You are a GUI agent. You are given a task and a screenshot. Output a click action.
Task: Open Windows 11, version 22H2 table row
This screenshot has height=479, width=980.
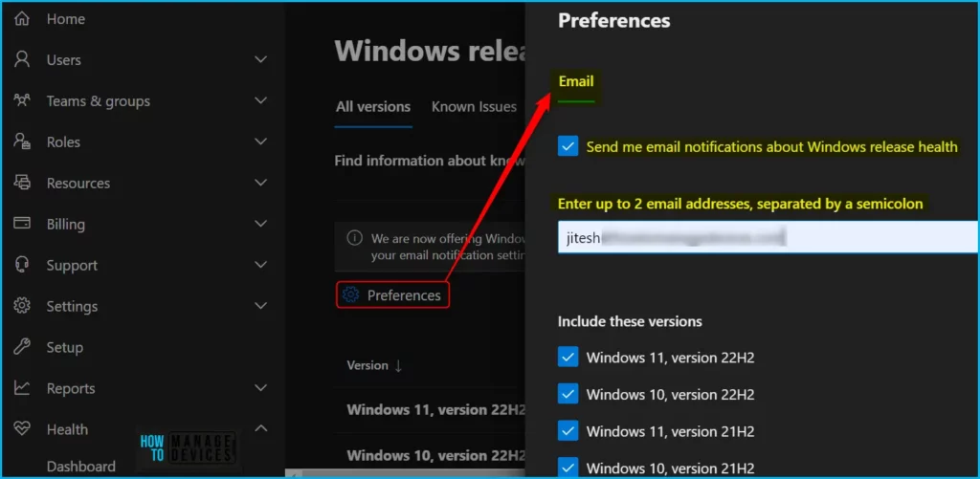[x=435, y=409]
